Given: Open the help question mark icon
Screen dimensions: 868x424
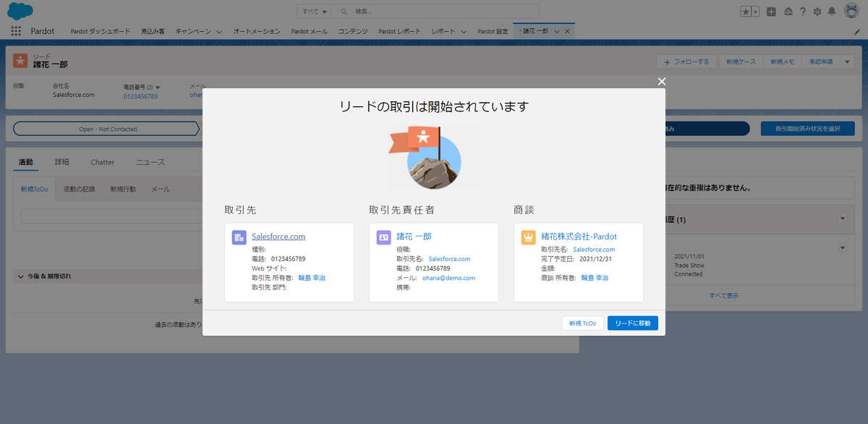Looking at the screenshot, I should (x=802, y=12).
